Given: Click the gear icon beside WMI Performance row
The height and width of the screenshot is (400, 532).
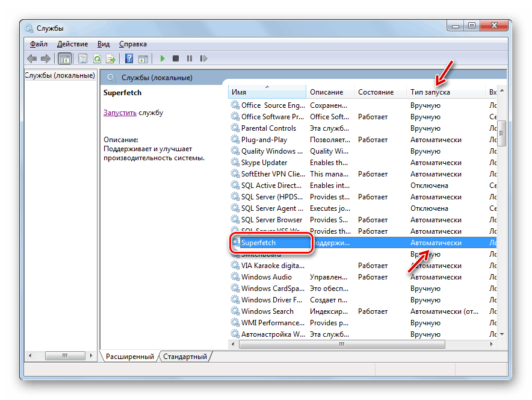Looking at the screenshot, I should [x=235, y=322].
